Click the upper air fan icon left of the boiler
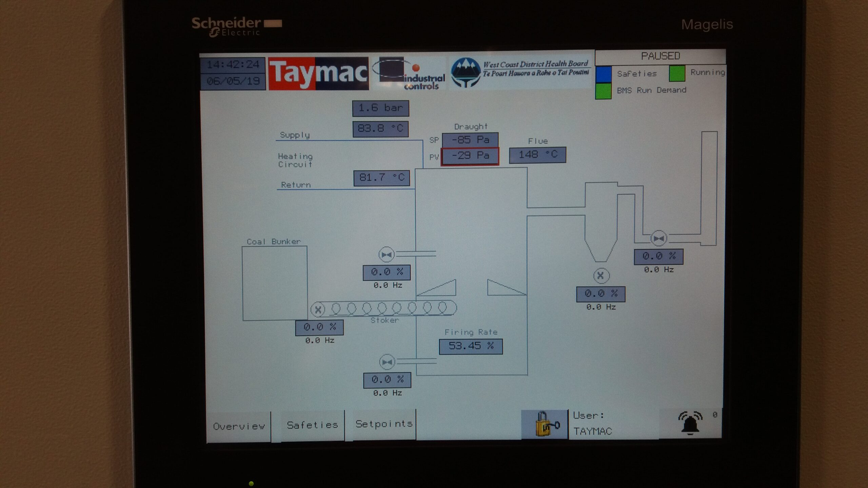The image size is (868, 488). point(386,255)
